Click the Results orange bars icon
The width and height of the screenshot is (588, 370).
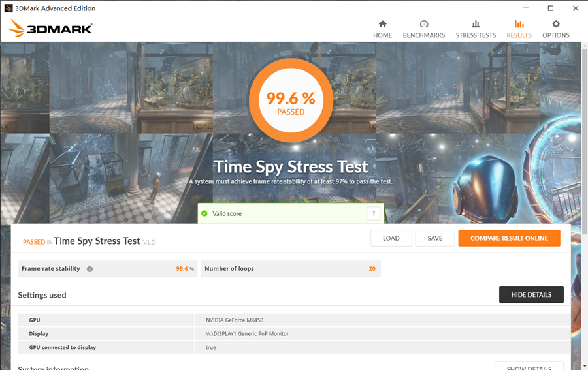click(x=519, y=24)
